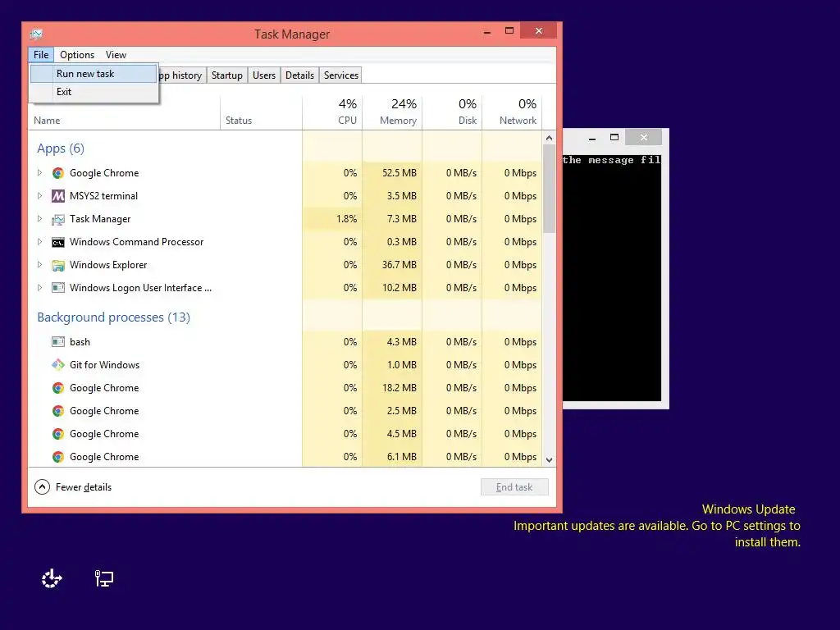Open the Options menu

point(77,55)
